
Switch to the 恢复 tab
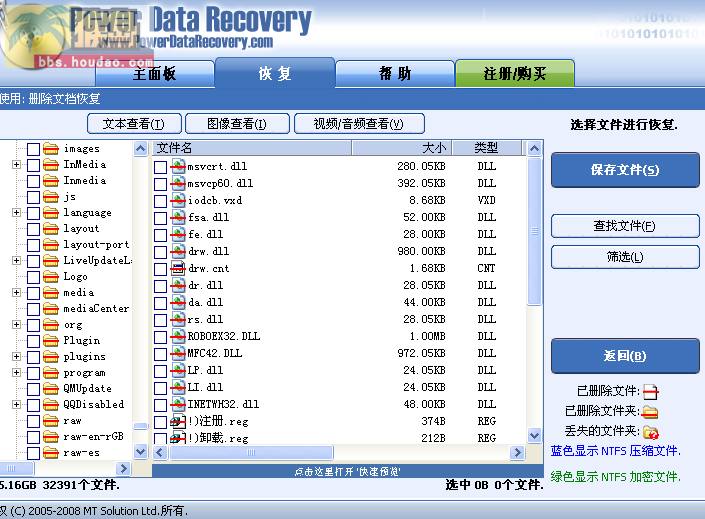(275, 73)
